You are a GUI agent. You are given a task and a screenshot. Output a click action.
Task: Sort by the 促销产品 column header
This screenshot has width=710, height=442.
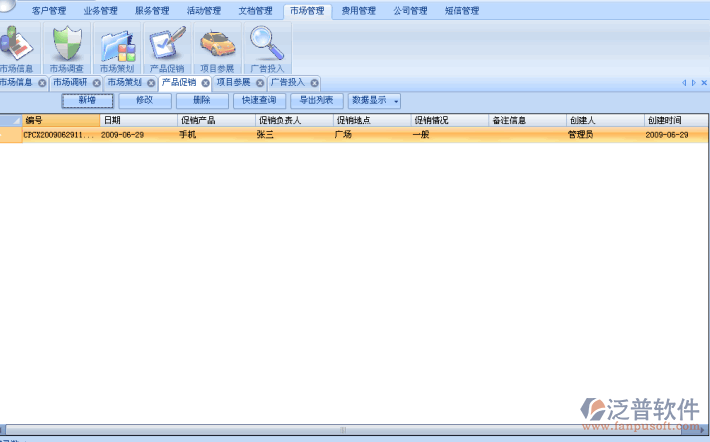pos(216,120)
